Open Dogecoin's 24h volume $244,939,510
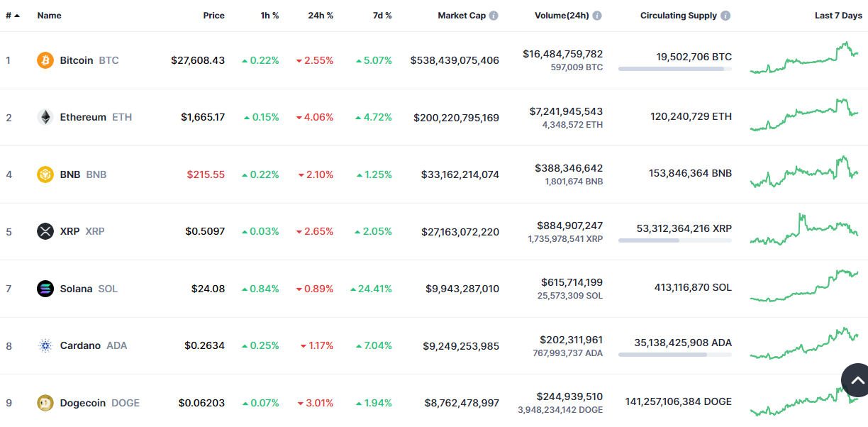 (569, 396)
